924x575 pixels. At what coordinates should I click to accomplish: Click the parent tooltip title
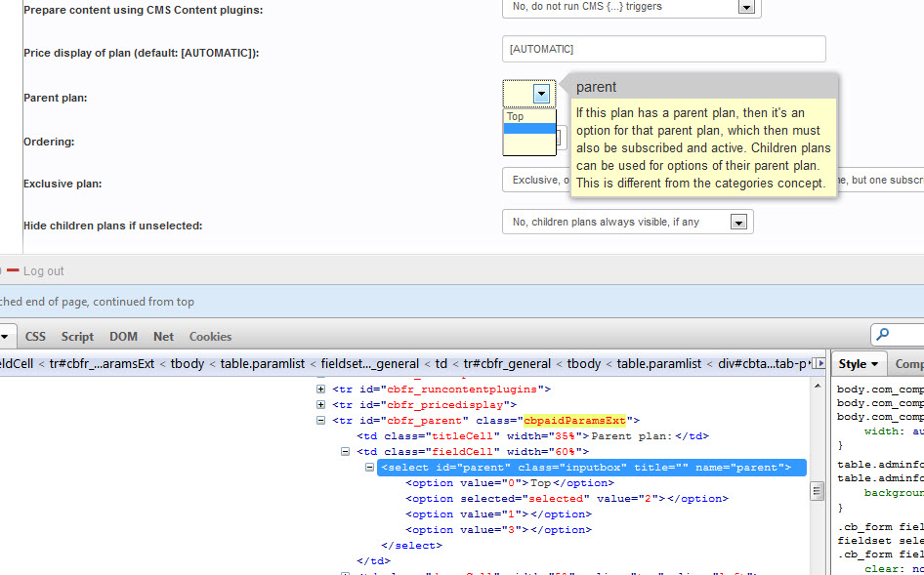click(x=596, y=87)
